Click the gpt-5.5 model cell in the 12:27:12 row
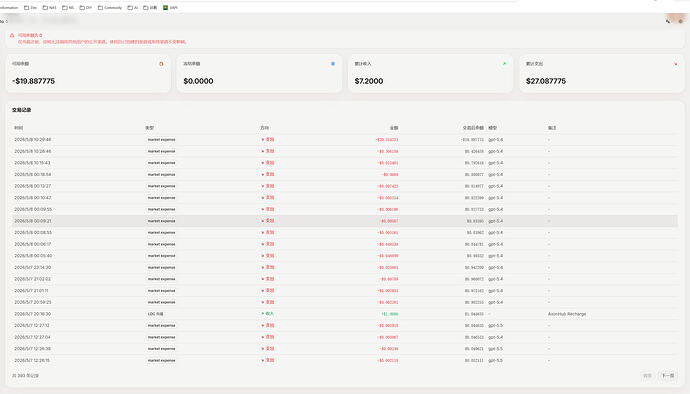The image size is (690, 394). tap(495, 325)
